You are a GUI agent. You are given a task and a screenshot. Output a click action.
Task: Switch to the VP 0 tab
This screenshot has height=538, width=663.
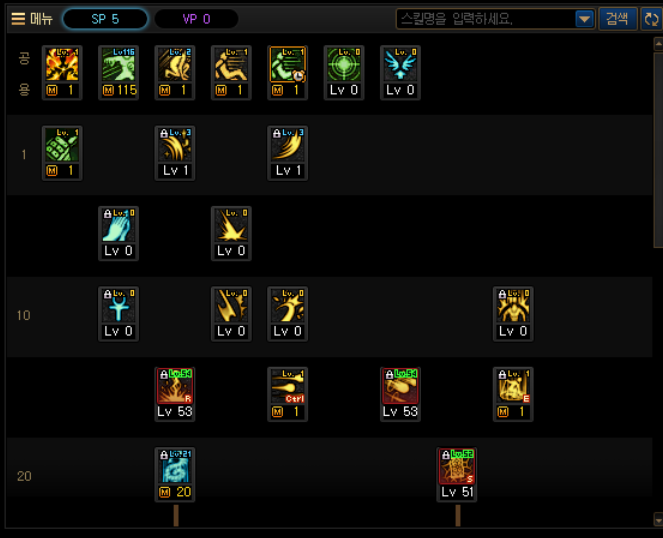[x=196, y=19]
